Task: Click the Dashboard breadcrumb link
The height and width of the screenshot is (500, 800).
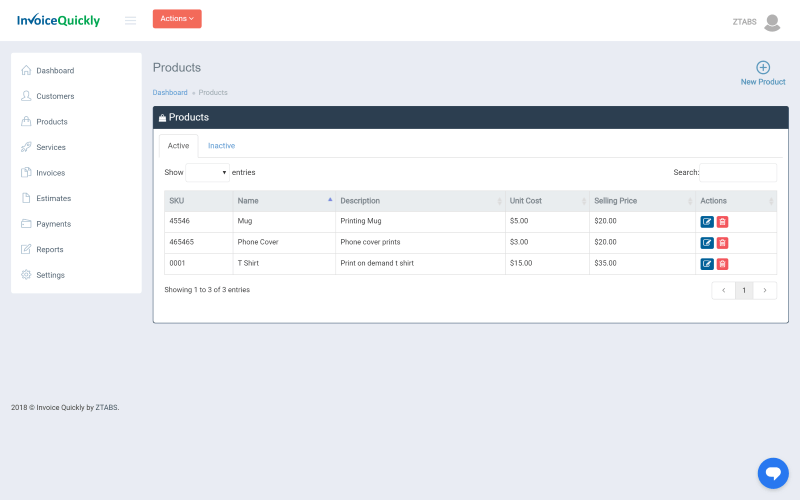Action: (170, 93)
